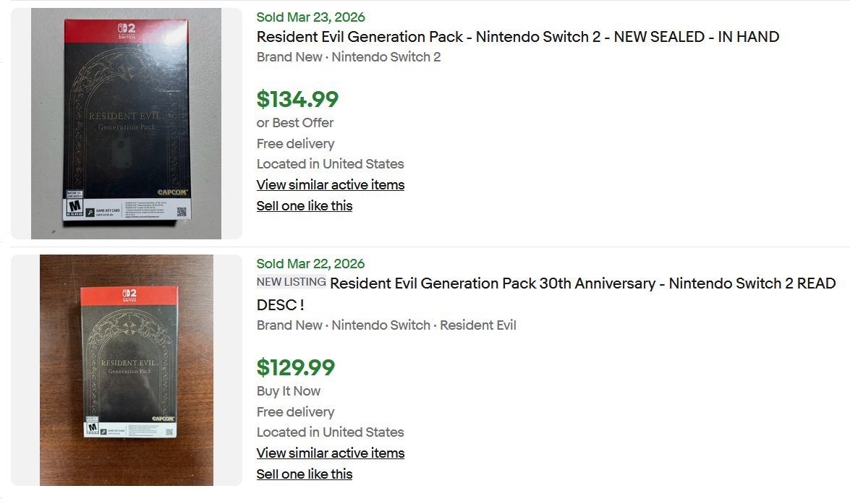850x504 pixels.
Task: Click 'Sell one like this' under $134.99 listing
Action: 304,205
